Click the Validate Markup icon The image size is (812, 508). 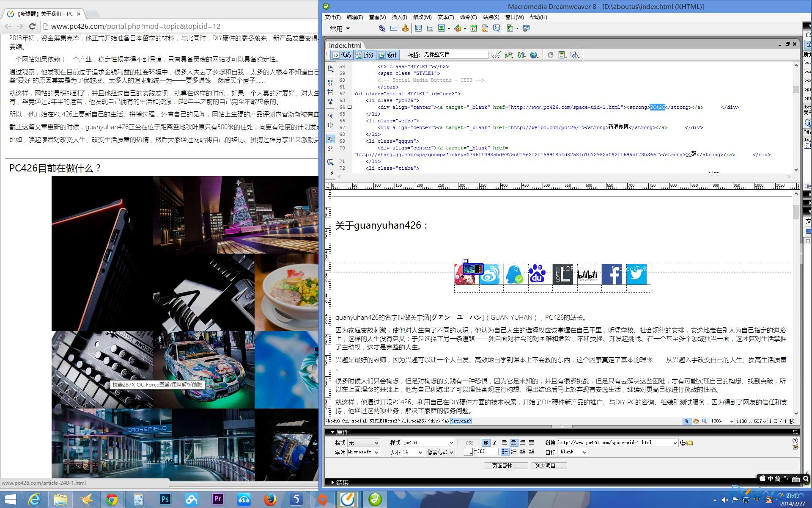click(509, 55)
